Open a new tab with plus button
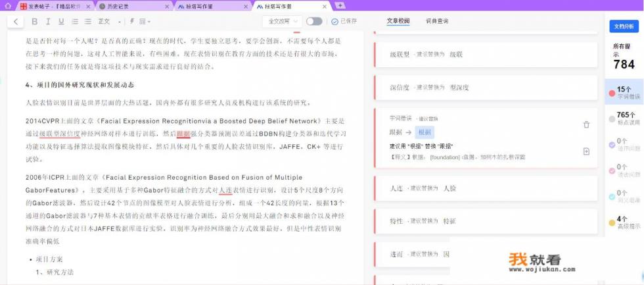 click(340, 5)
